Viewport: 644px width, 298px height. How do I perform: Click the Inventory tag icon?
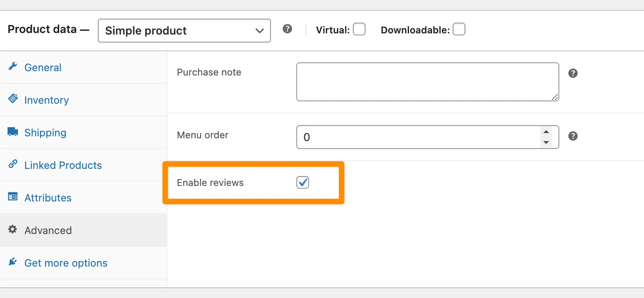tap(13, 98)
